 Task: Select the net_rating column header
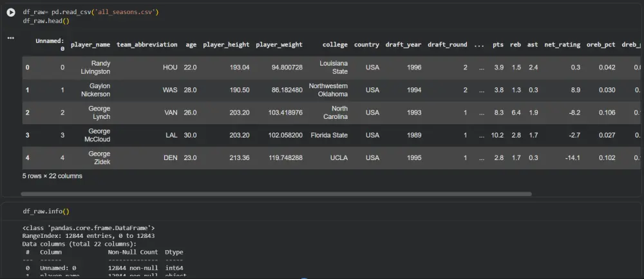(562, 44)
